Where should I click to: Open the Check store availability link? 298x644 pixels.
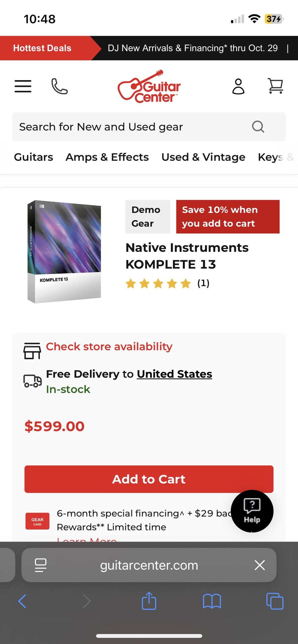(x=109, y=347)
